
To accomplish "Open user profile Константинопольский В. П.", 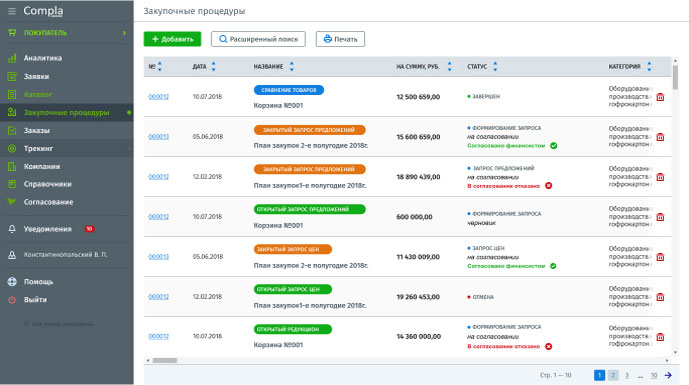I will point(65,255).
